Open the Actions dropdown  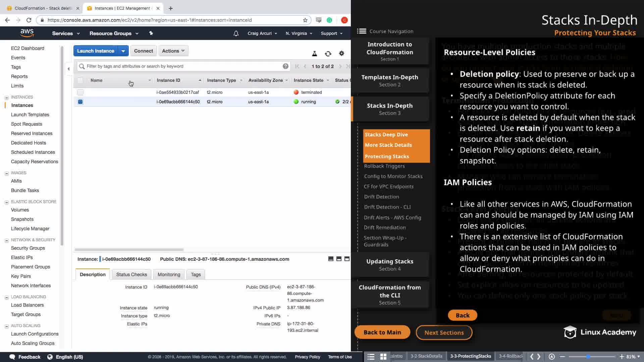(x=173, y=51)
